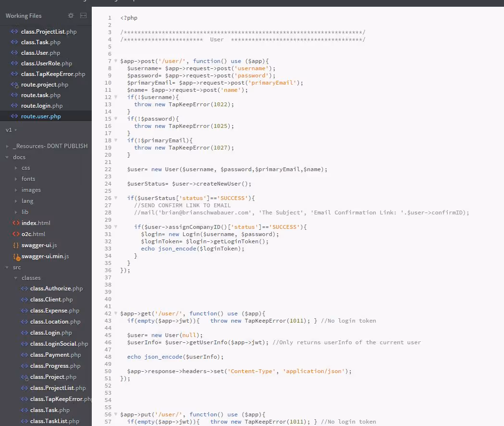Click 'createNewUser' in line 24
This screenshot has width=504, height=426.
pyautogui.click(x=219, y=184)
